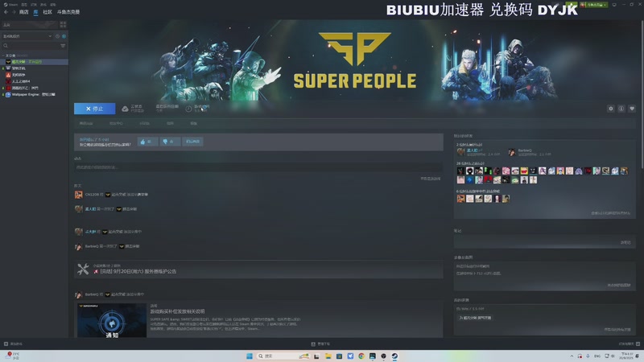The image size is (644, 362).
Task: Show hidden tray icons chevron
Action: click(x=572, y=356)
